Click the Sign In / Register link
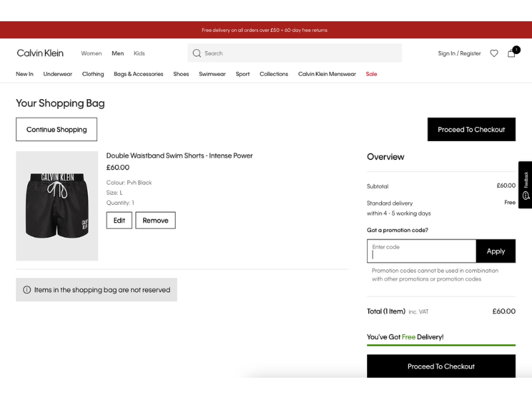This screenshot has width=532, height=399. pyautogui.click(x=459, y=53)
